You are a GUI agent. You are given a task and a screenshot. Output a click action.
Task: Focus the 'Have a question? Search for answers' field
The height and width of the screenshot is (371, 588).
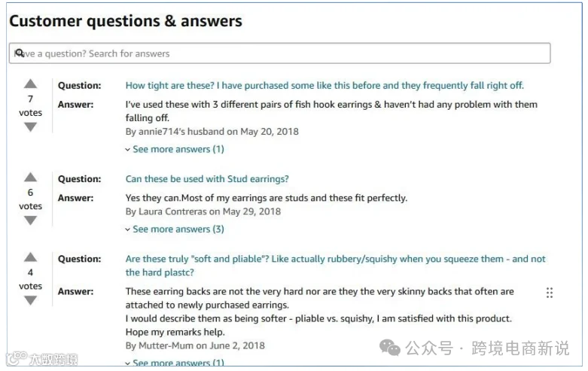tap(280, 53)
